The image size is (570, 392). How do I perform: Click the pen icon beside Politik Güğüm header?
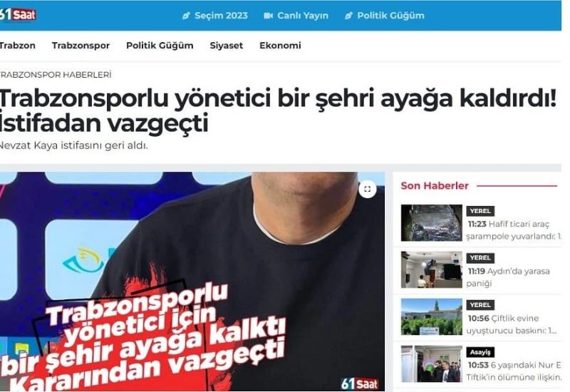coord(348,16)
